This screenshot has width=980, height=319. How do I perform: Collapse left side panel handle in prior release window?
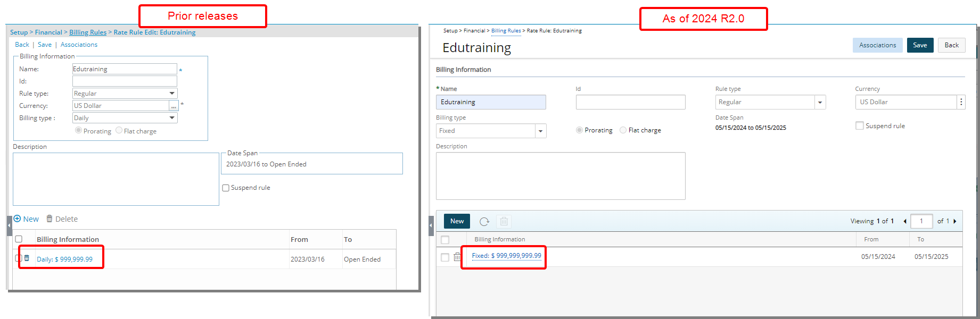pos(9,225)
